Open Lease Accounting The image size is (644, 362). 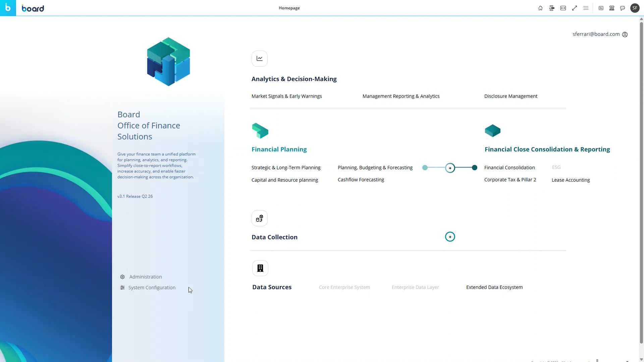coord(571,180)
